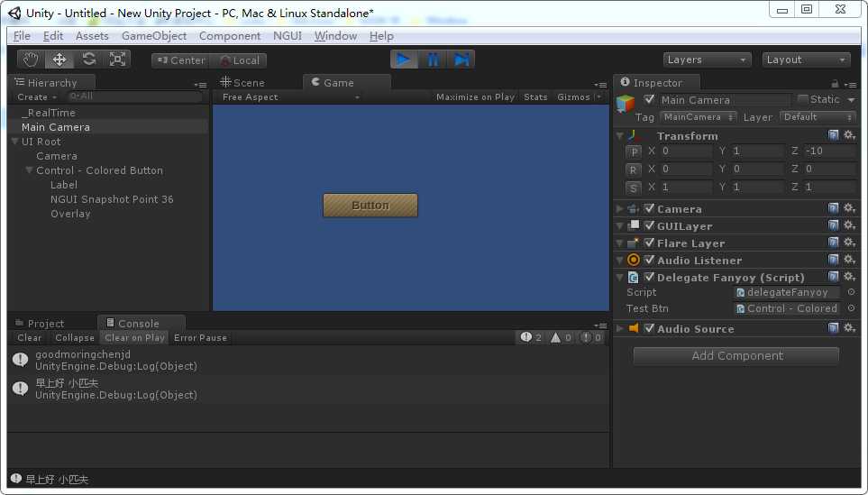
Task: Open the Tag MainCamera dropdown
Action: tap(699, 117)
